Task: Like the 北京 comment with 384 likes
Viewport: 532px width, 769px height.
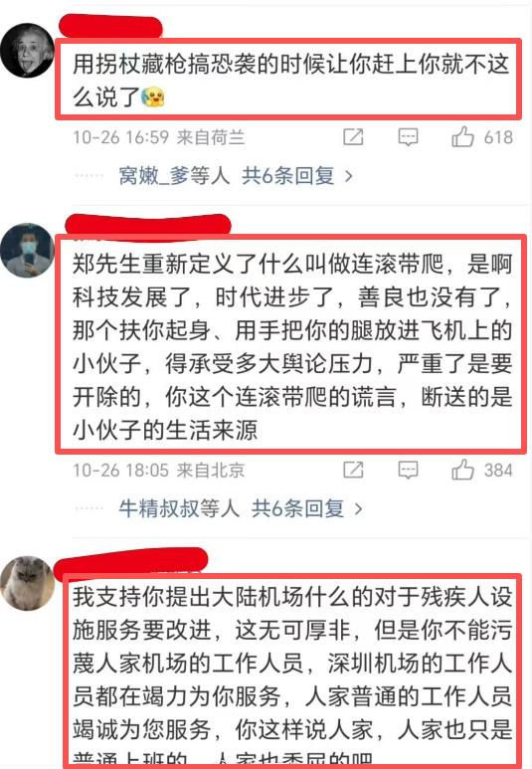Action: click(462, 470)
